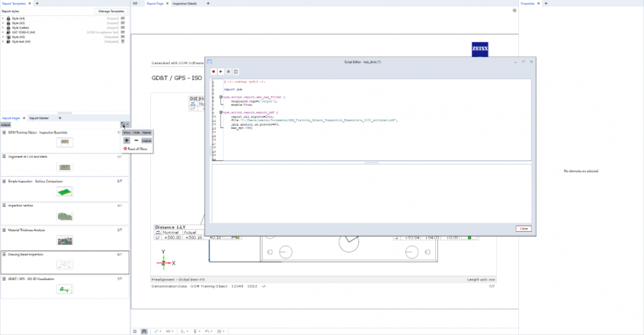The width and height of the screenshot is (644, 335).
Task: Expand the GAT 10360-8 (A4) template
Action: (x=3, y=32)
